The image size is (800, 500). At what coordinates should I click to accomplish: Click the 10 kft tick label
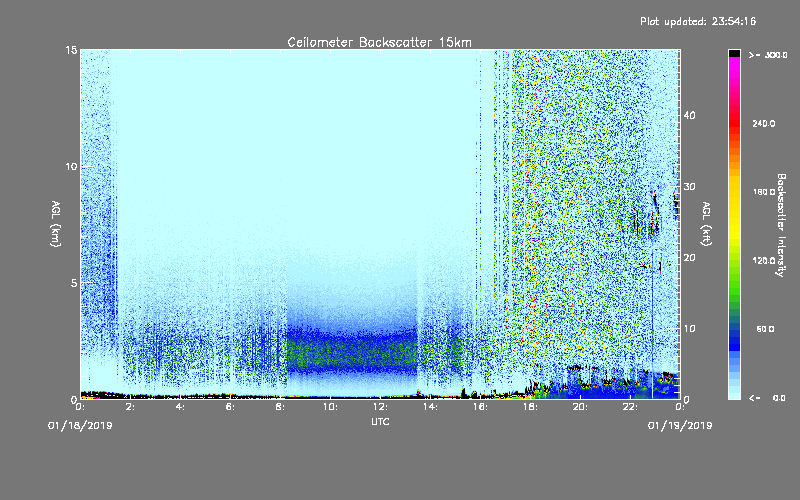click(x=689, y=329)
